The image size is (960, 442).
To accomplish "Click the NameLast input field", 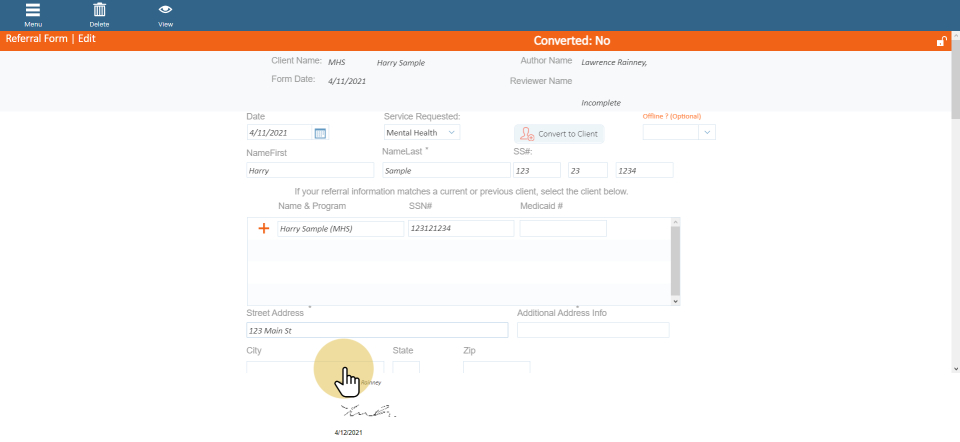I will [441, 171].
